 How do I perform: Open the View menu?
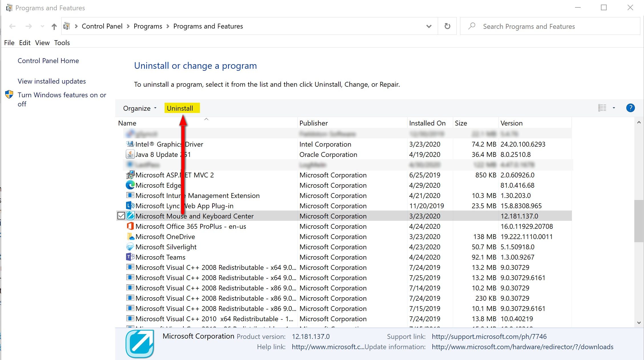point(42,43)
